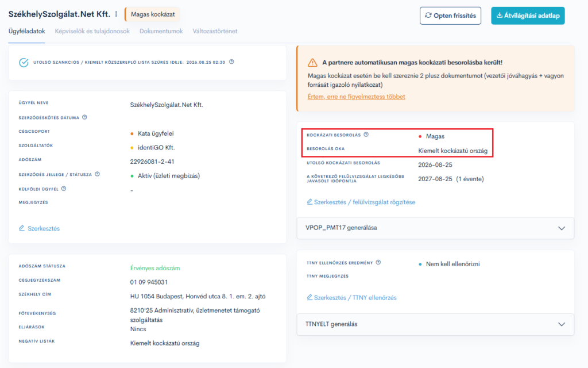The height and width of the screenshot is (368, 588).
Task: Click the Aktív (üzleti megbízás) contract status
Action: (x=169, y=176)
